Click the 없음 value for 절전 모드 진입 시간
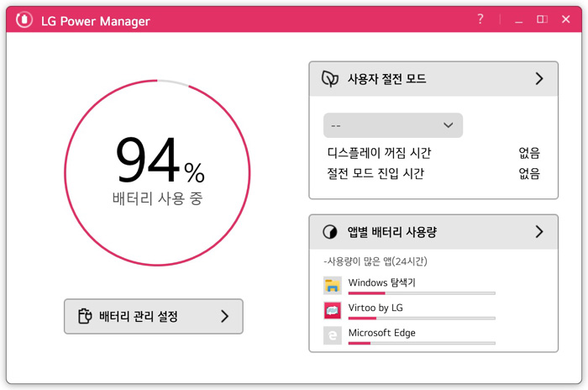The image size is (588, 390). [x=529, y=173]
